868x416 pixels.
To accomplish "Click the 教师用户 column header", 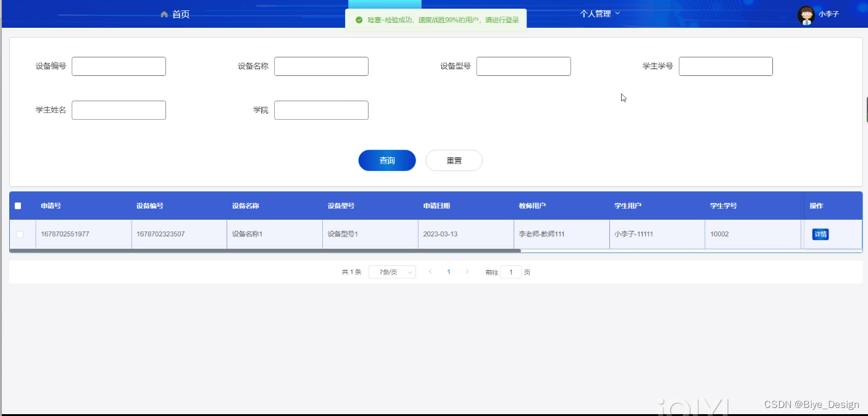I will point(532,206).
